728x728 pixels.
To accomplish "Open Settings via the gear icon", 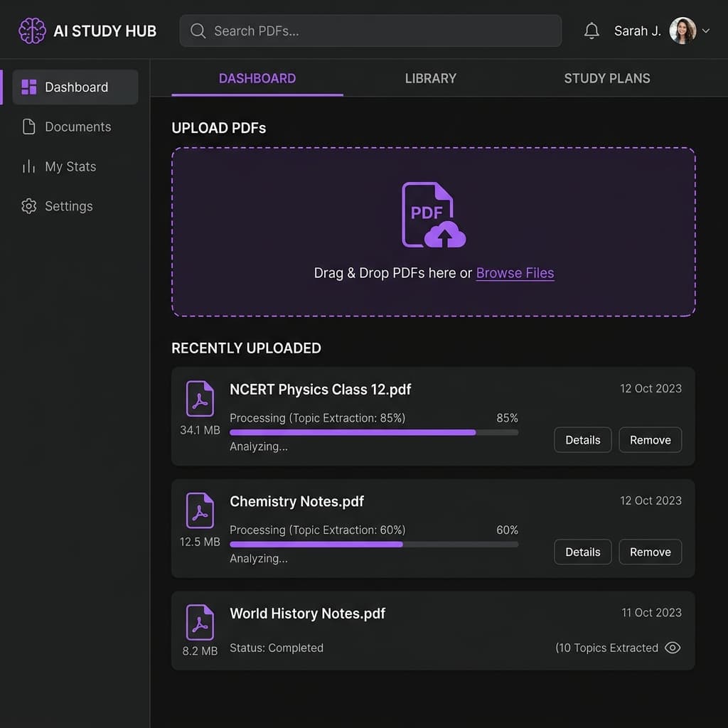I will coord(29,207).
